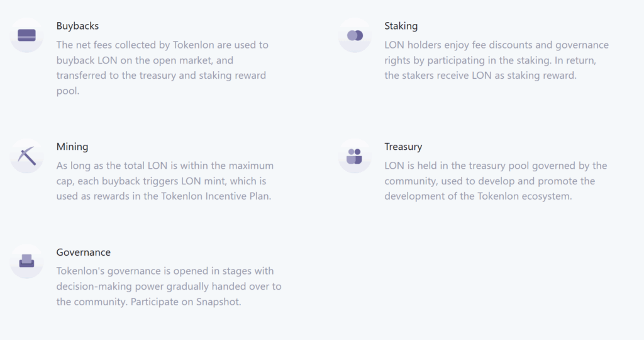
Task: Click the Staking overlapping circles icon
Action: click(355, 35)
